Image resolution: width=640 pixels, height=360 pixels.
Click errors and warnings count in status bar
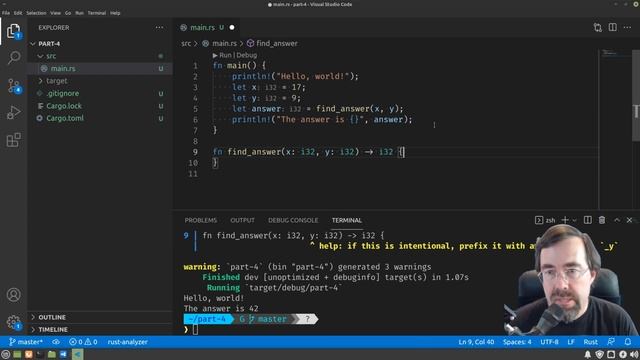[83, 342]
